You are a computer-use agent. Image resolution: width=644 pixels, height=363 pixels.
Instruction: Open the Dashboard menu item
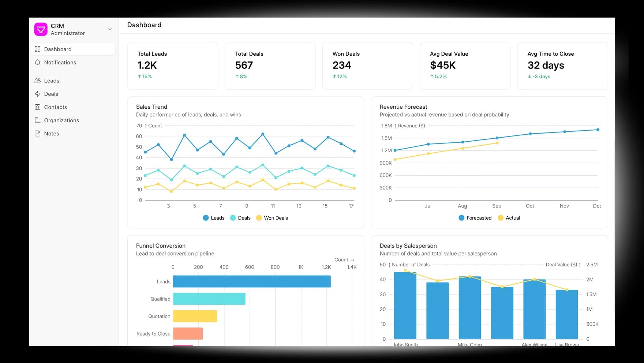73,49
